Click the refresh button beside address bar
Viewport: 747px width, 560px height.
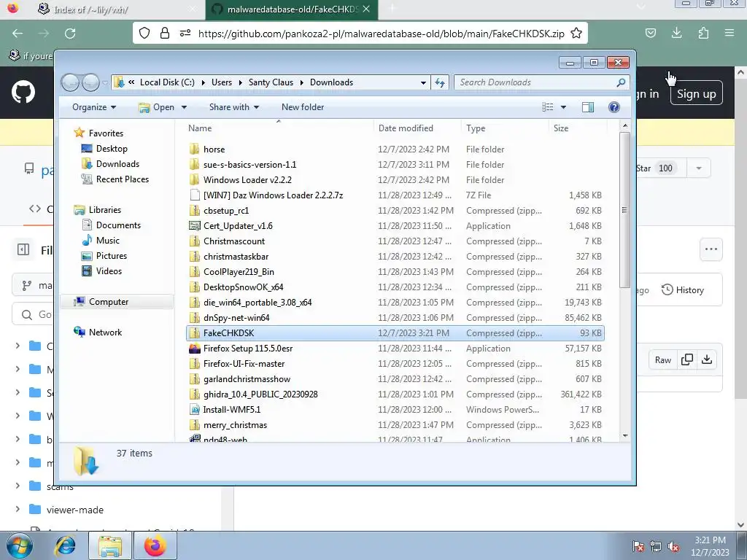439,82
